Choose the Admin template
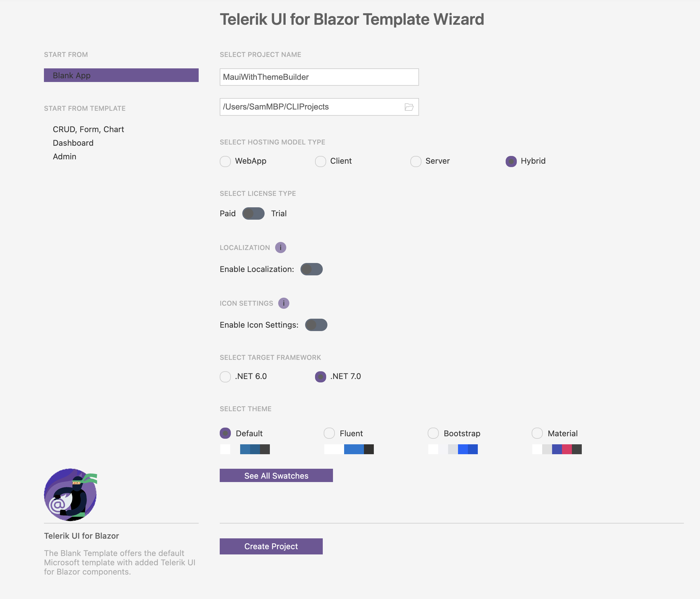The image size is (700, 599). 65,157
